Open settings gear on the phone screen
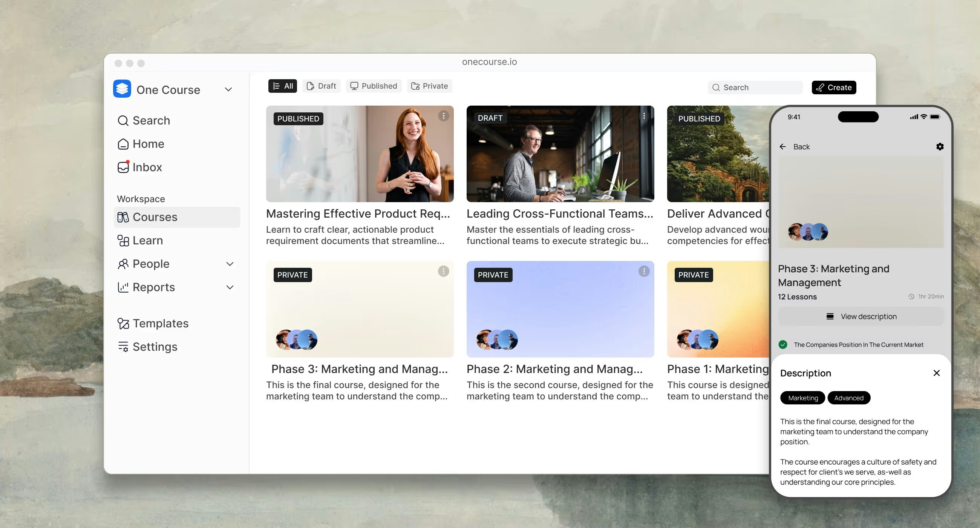980x528 pixels. pos(940,146)
